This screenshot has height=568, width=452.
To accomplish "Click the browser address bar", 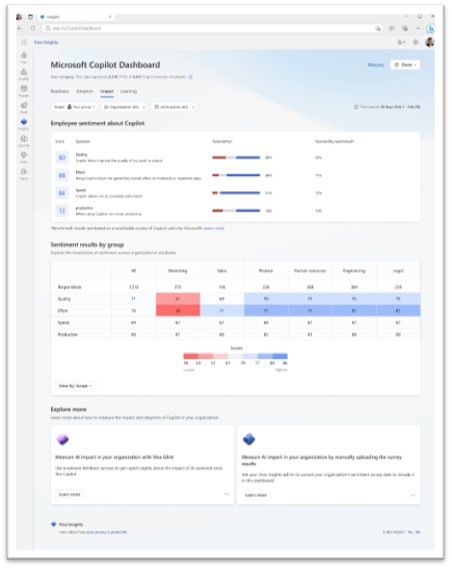I will [212, 28].
